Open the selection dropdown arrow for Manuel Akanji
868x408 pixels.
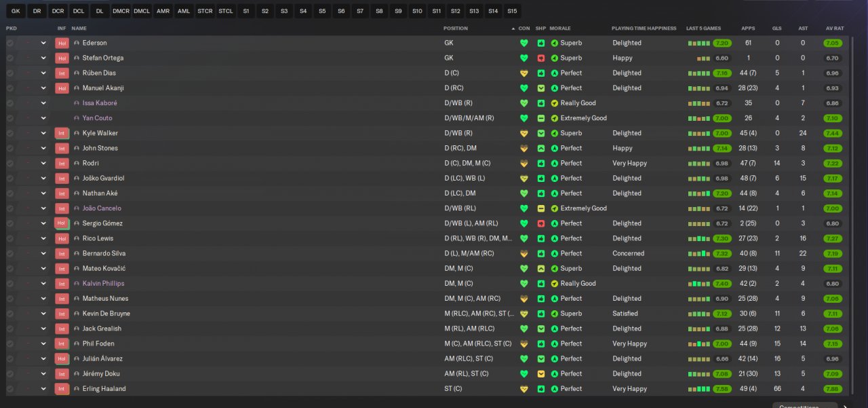tap(43, 88)
